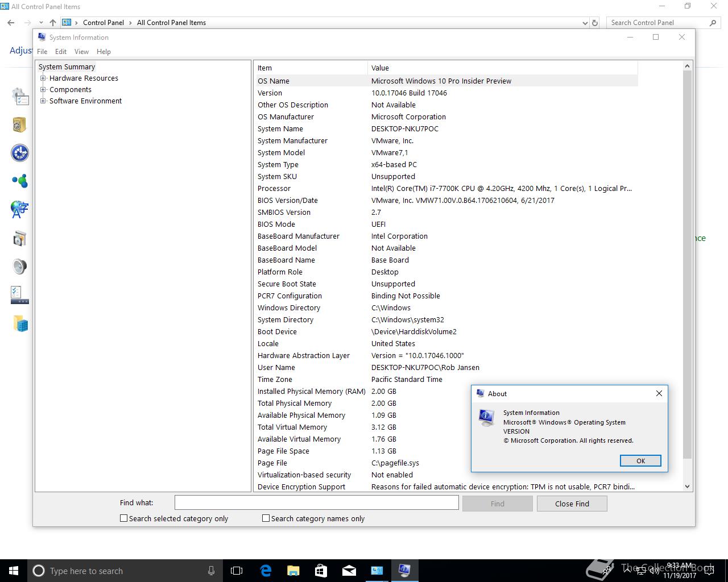Show hidden system tray icons

pos(627,571)
